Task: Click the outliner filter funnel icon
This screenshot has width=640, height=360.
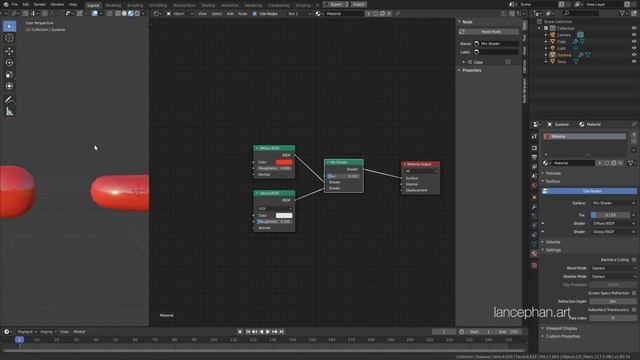Action: (x=622, y=13)
